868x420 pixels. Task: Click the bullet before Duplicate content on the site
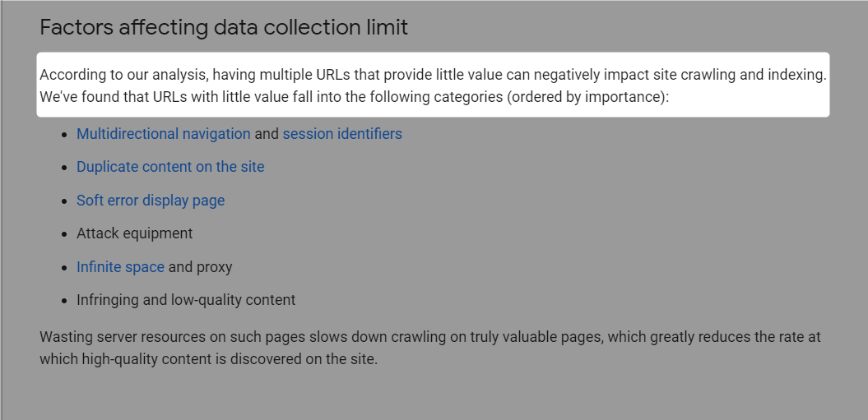pyautogui.click(x=65, y=168)
